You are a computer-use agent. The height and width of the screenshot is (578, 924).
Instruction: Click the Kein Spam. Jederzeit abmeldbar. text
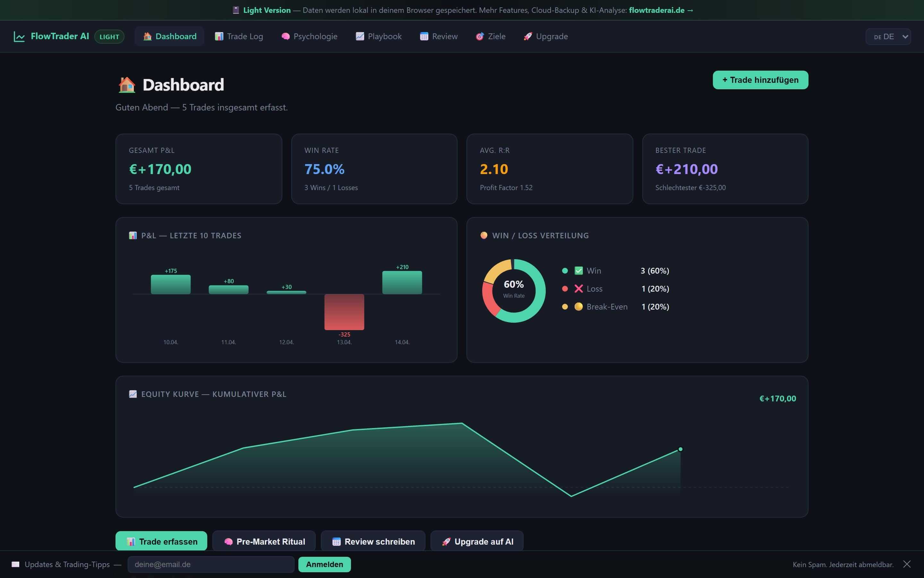pos(843,564)
